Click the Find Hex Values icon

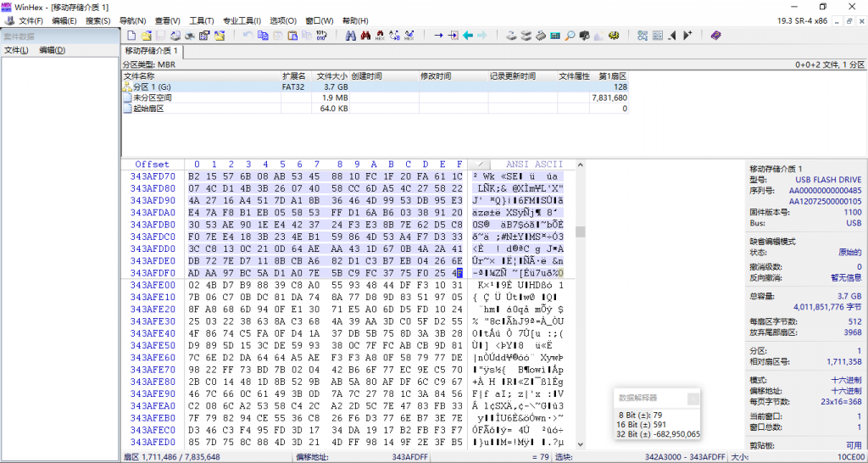point(379,36)
